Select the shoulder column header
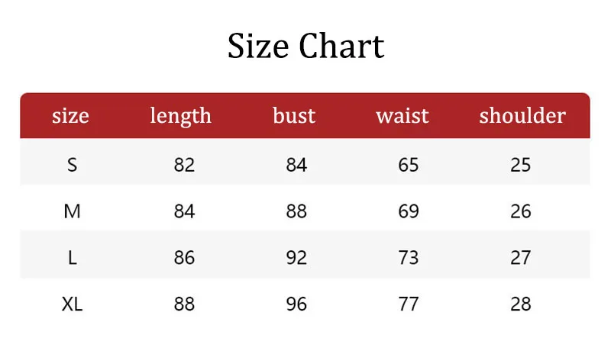 [522, 116]
